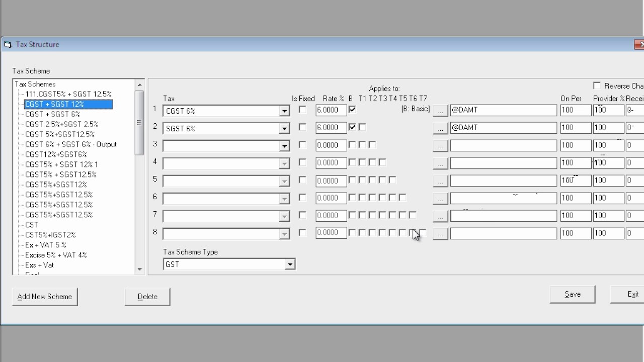Click the Save button
This screenshot has width=644, height=362.
click(573, 295)
